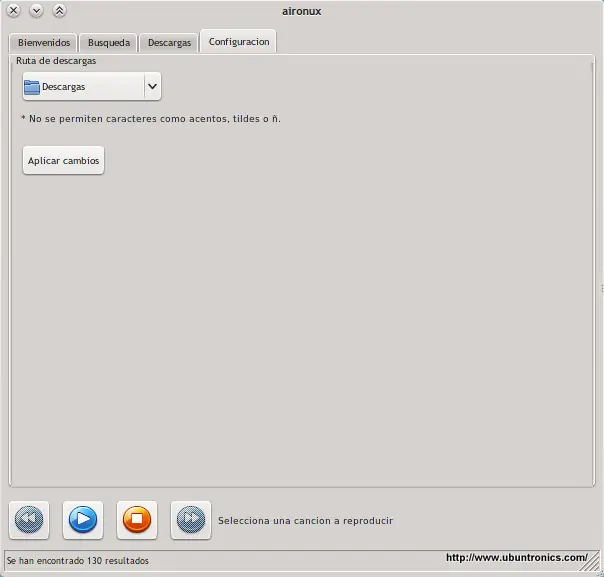604x577 pixels.
Task: Go to the Descargas tab
Action: [169, 42]
